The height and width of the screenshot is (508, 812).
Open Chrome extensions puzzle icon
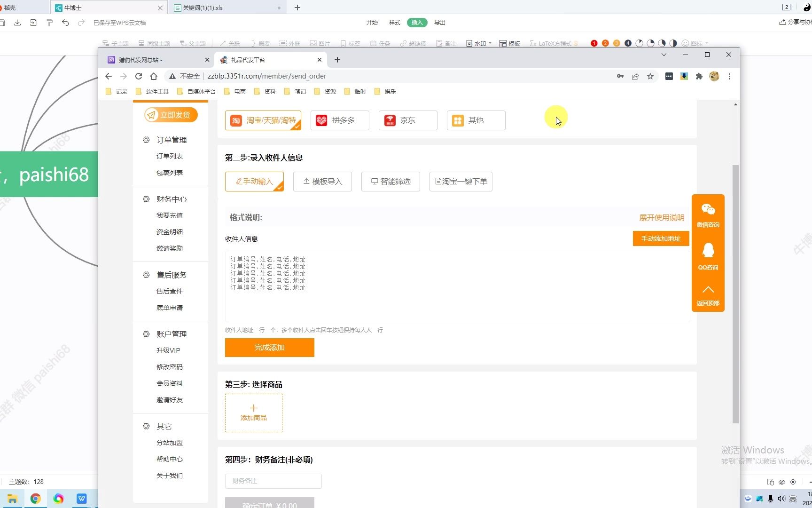[x=699, y=76]
